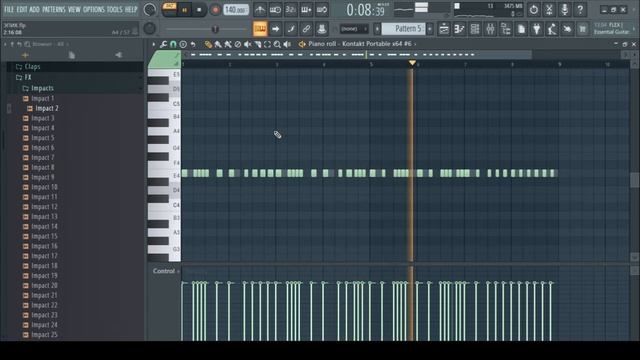640x360 pixels.
Task: Open the FILE menu
Action: (9, 9)
